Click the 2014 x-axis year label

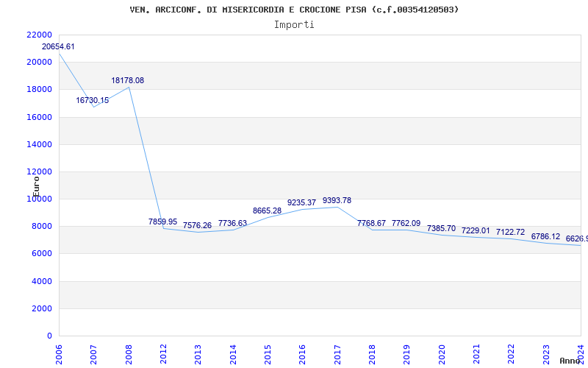tap(233, 355)
